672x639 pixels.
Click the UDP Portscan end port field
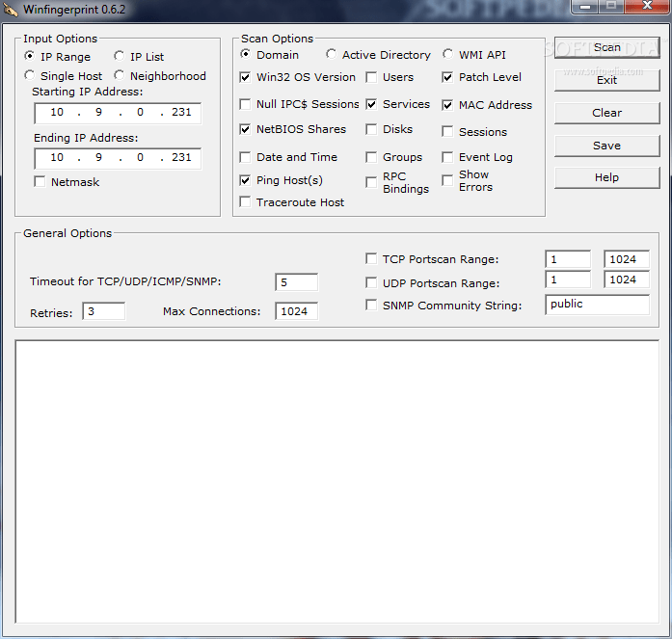point(627,280)
